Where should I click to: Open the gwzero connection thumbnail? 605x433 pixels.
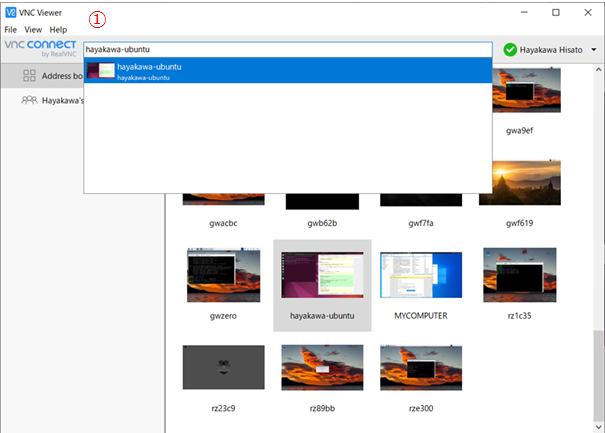click(223, 275)
